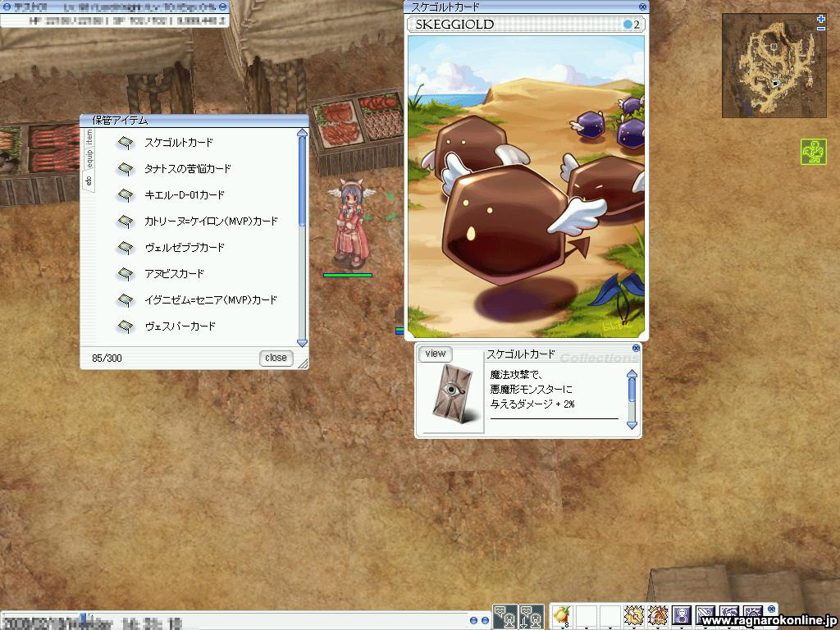The width and height of the screenshot is (840, 630).
Task: Click the bow skill icon in hotbar
Action: (x=657, y=614)
